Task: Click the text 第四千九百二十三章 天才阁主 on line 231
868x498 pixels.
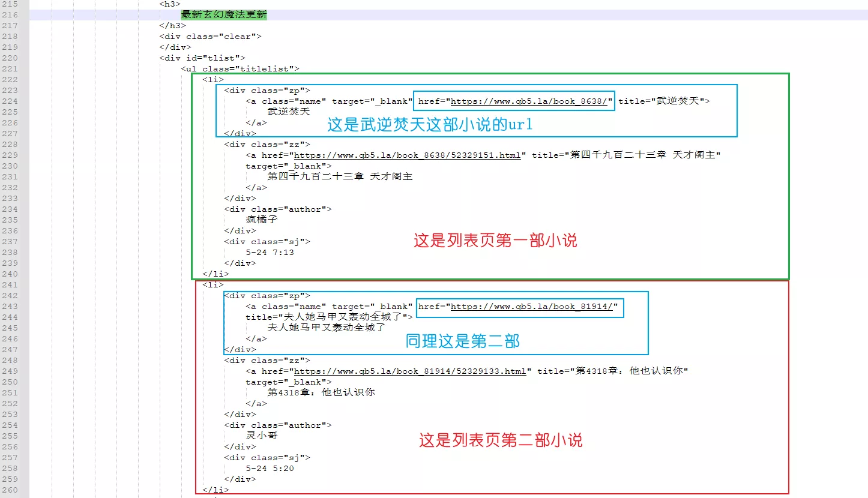Action: [340, 177]
